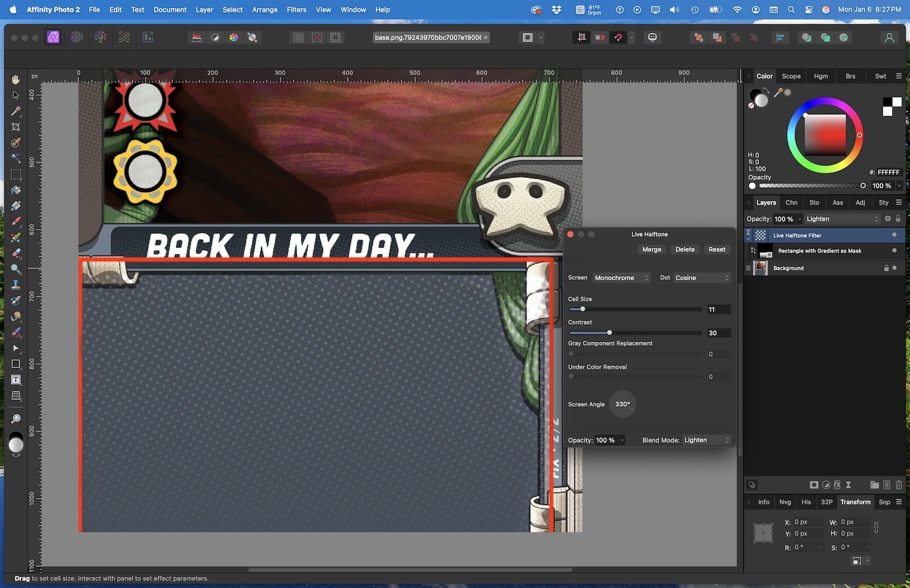Apply Auto Contrast from toolbar
Image resolution: width=910 pixels, height=588 pixels.
click(215, 38)
